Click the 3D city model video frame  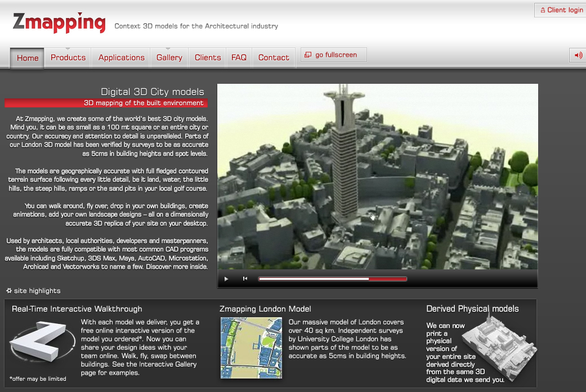click(378, 176)
